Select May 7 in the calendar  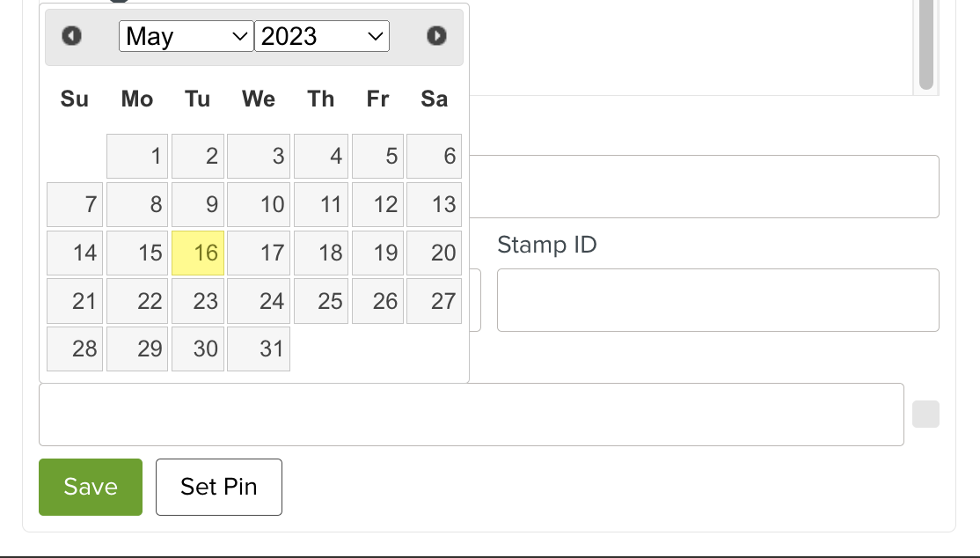(x=75, y=205)
